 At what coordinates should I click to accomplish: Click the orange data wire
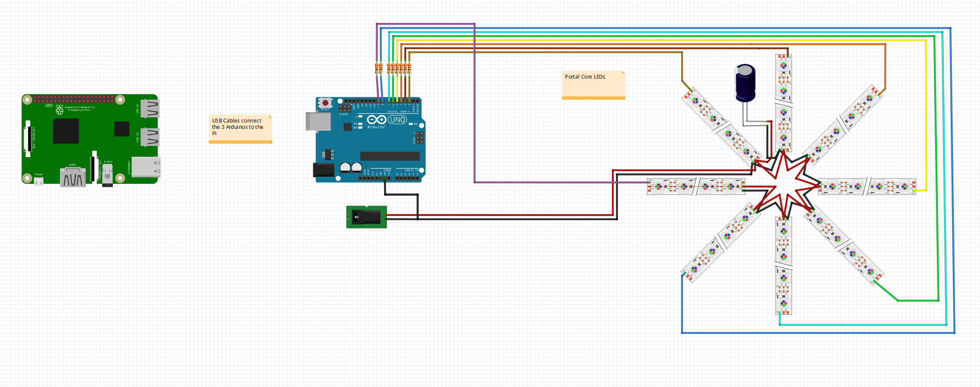[642, 44]
